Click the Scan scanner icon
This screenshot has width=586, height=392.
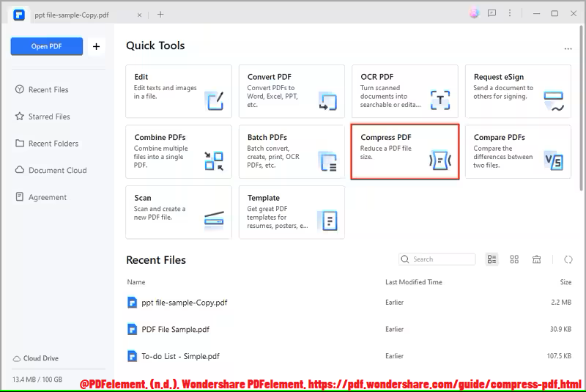(214, 219)
